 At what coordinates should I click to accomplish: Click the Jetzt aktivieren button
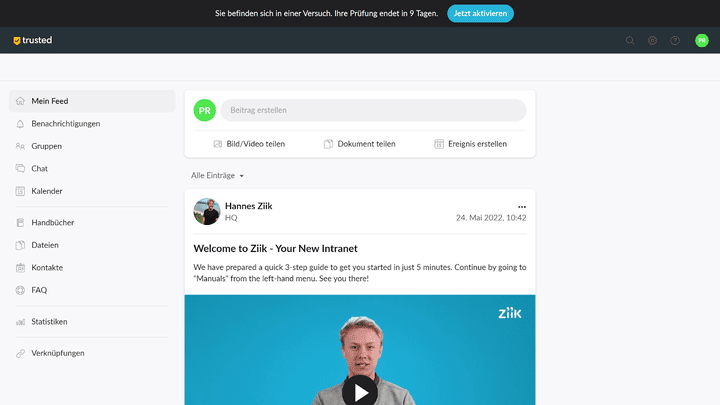tap(480, 13)
